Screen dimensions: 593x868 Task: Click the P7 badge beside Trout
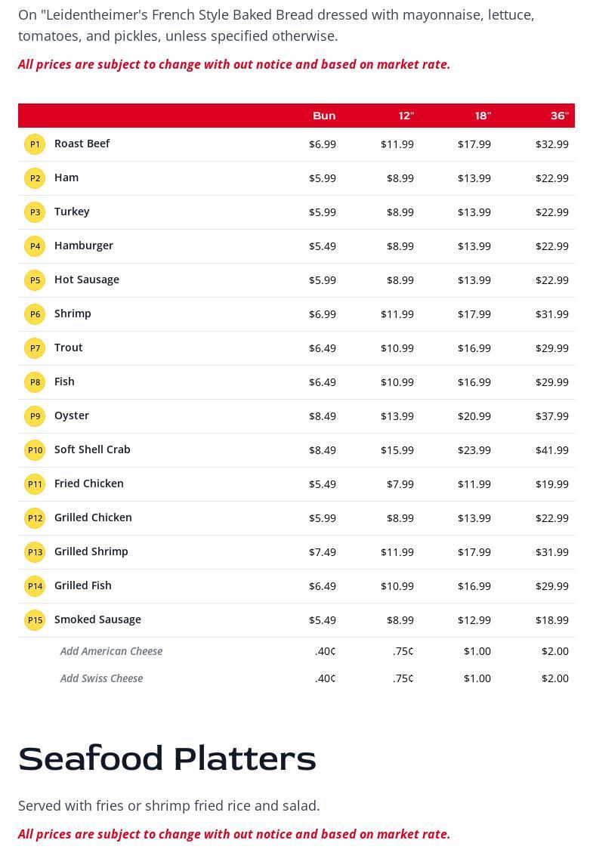click(35, 348)
